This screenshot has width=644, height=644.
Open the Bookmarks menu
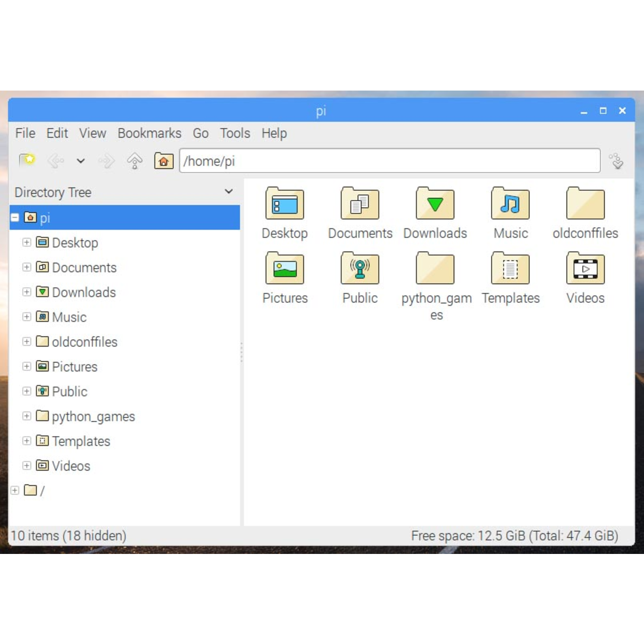tap(149, 133)
